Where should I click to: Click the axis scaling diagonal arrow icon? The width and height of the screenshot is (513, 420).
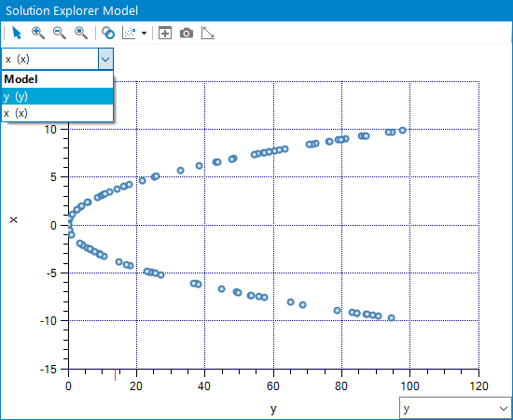pos(208,33)
